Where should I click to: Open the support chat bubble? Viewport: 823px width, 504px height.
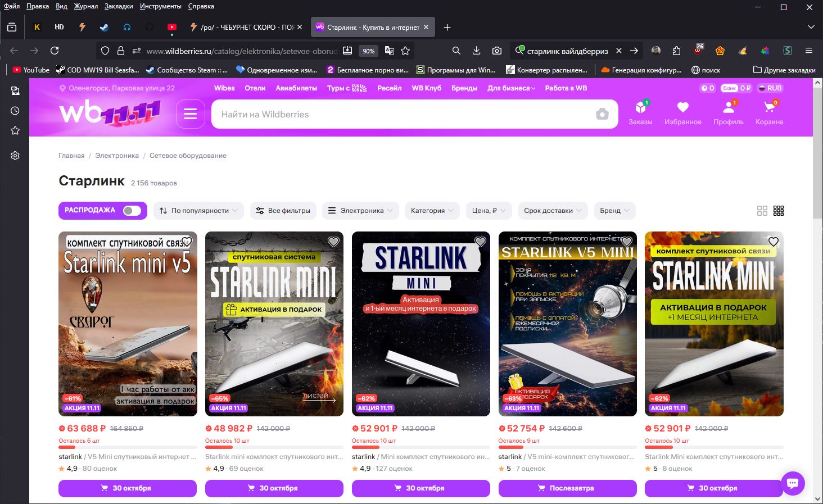[x=793, y=483]
